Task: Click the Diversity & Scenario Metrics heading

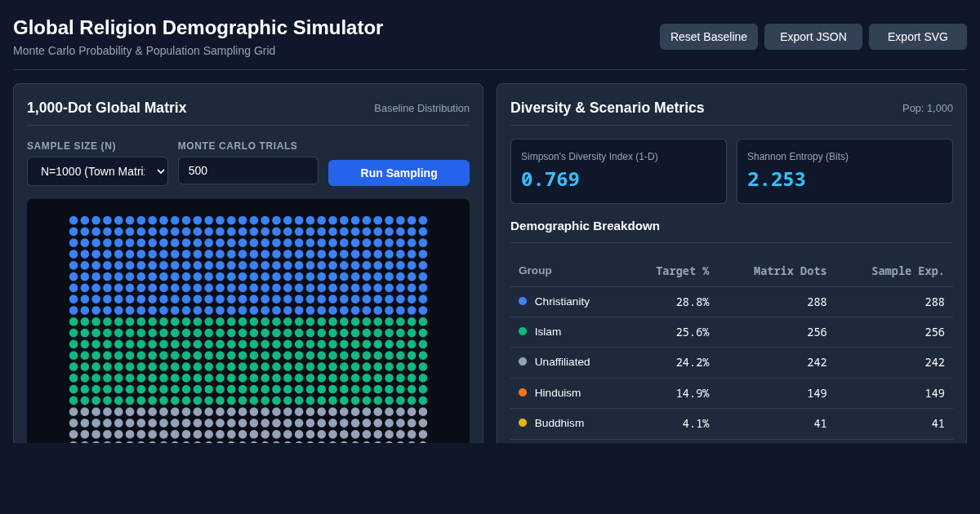Action: click(607, 108)
